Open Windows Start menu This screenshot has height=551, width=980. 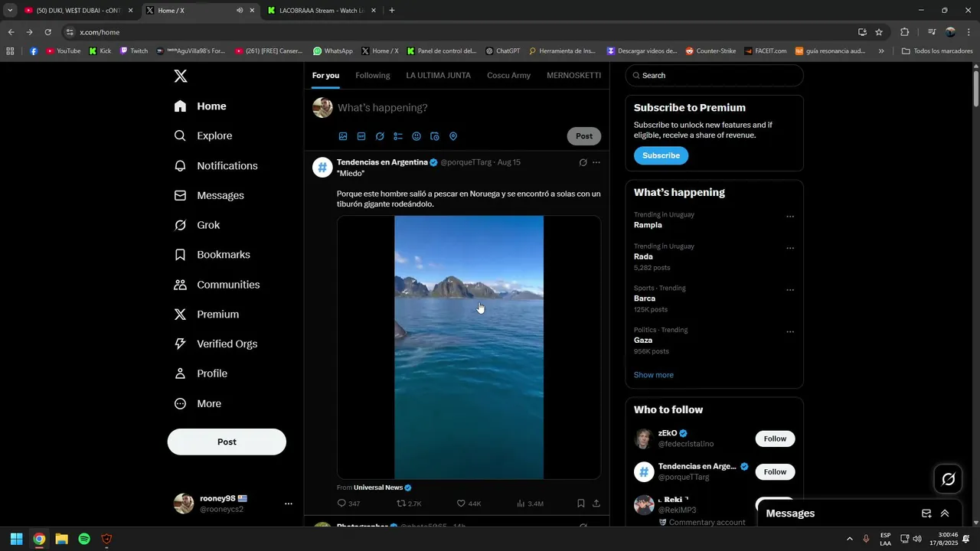(16, 539)
